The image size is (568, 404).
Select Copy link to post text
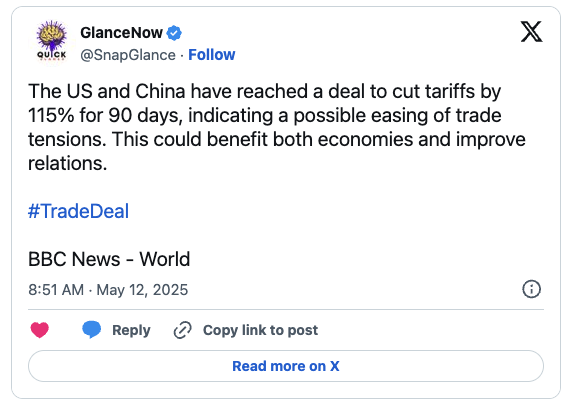click(x=260, y=330)
